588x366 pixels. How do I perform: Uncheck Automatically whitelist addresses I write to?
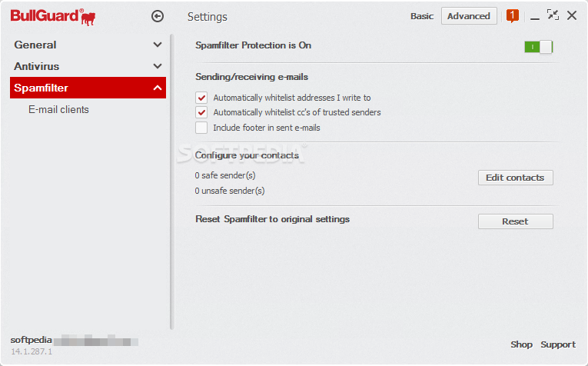coord(201,98)
